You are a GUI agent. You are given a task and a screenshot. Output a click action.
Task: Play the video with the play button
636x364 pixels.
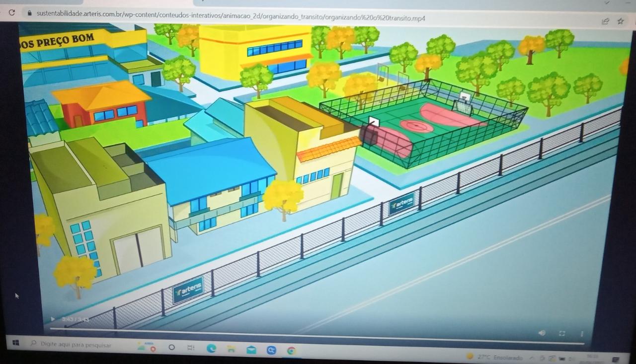(53, 319)
